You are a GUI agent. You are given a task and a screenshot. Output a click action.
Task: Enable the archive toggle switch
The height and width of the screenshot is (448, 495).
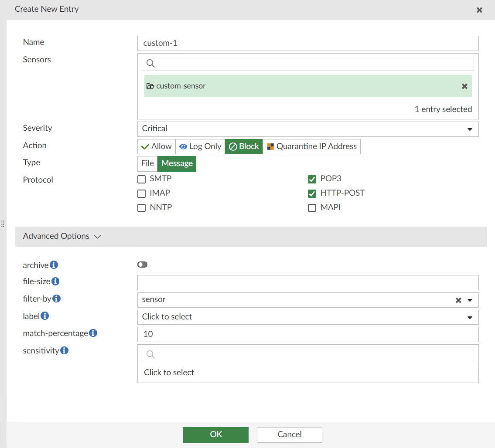(x=142, y=264)
